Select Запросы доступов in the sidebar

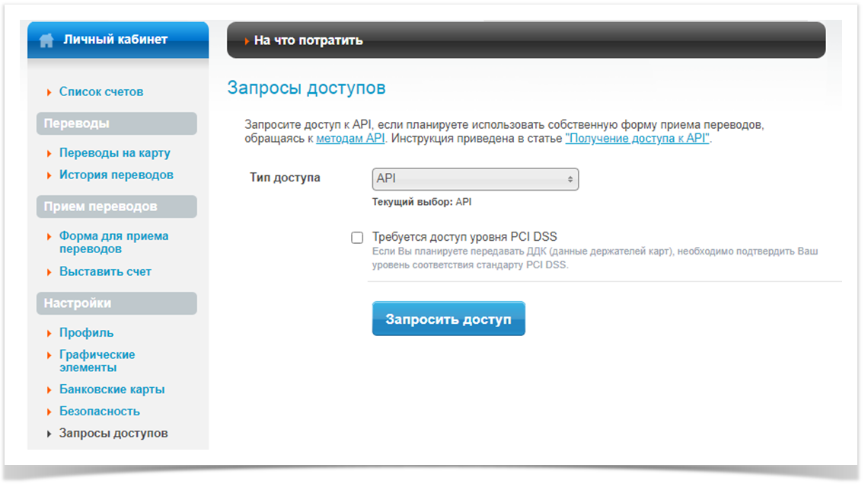tap(113, 433)
